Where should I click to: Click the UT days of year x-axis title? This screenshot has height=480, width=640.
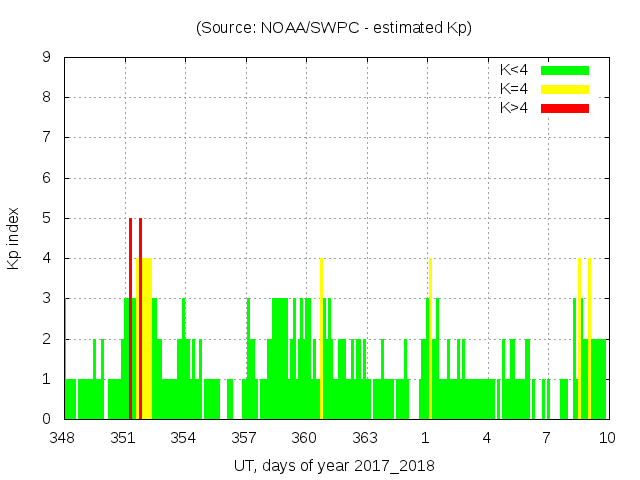pyautogui.click(x=334, y=466)
